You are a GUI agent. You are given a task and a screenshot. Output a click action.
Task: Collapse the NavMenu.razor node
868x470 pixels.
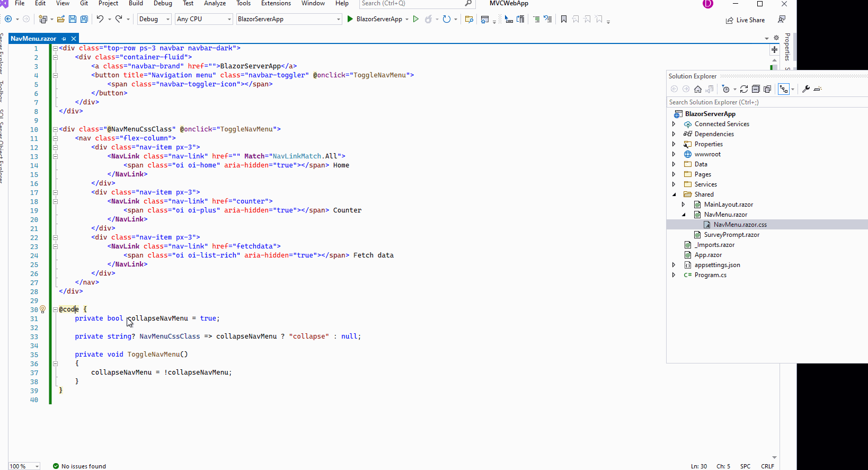pyautogui.click(x=684, y=215)
